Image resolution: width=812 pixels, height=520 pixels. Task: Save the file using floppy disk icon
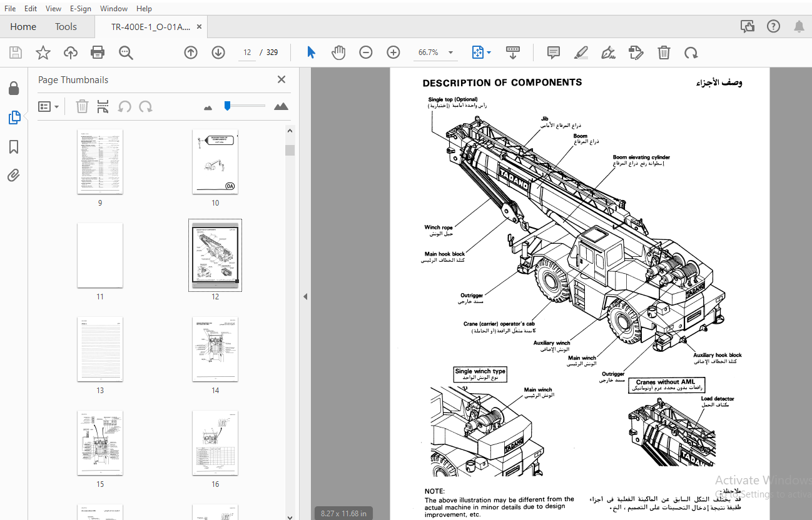pyautogui.click(x=15, y=52)
